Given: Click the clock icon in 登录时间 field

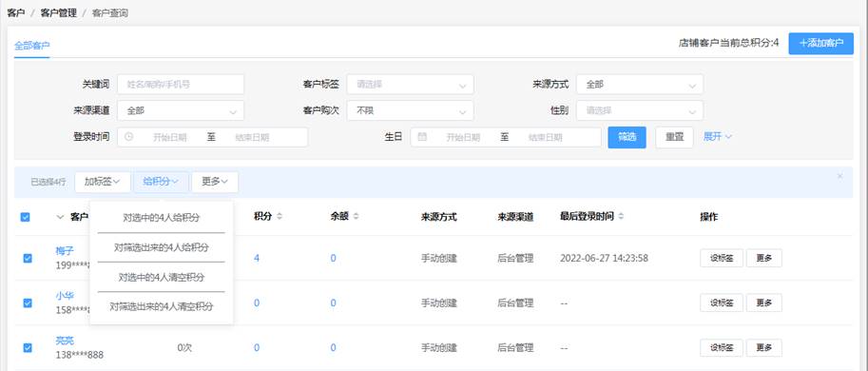Looking at the screenshot, I should (x=129, y=137).
